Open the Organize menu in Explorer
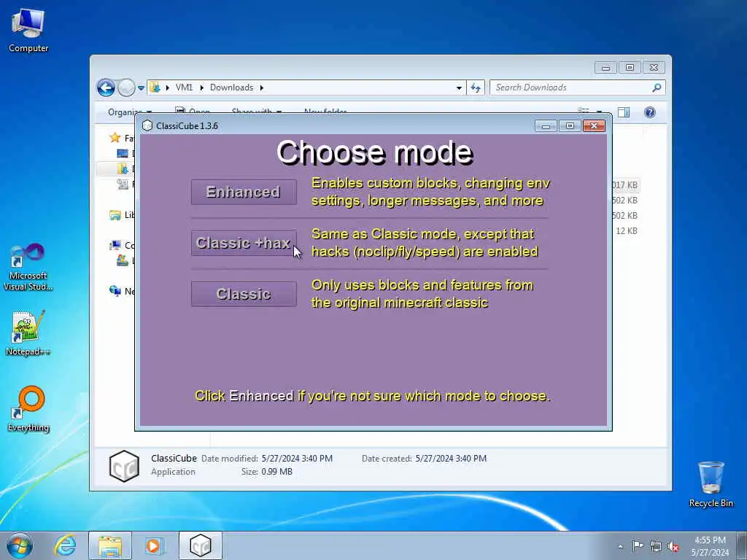Image resolution: width=747 pixels, height=560 pixels. (x=129, y=112)
